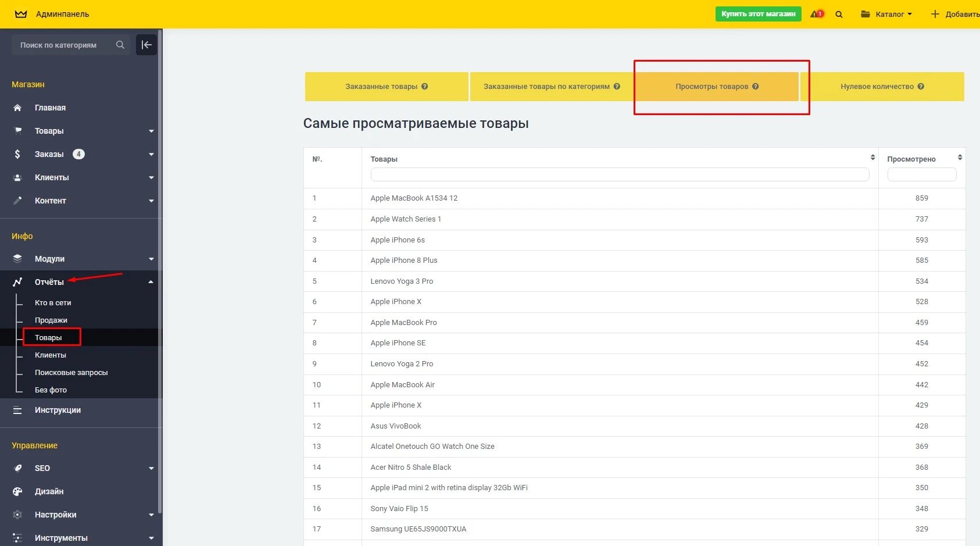Viewport: 980px width, 546px height.
Task: Click the plus icon beside Добавить
Action: [x=934, y=14]
